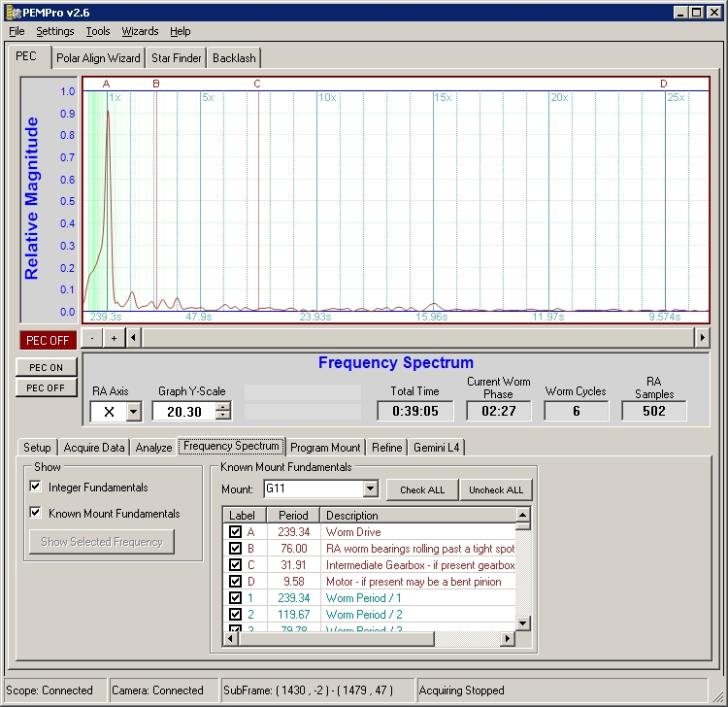Click the red PEC OFF status indicator
The image size is (728, 707).
48,341
